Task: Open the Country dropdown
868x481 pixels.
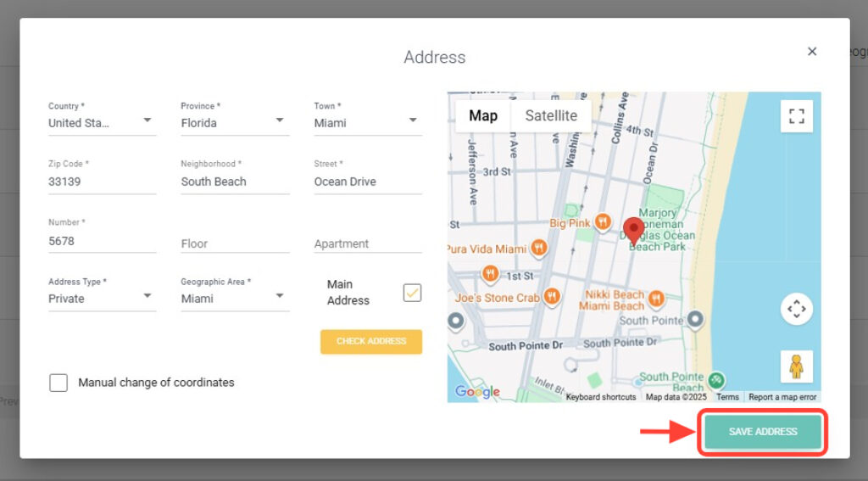Action: pyautogui.click(x=102, y=122)
